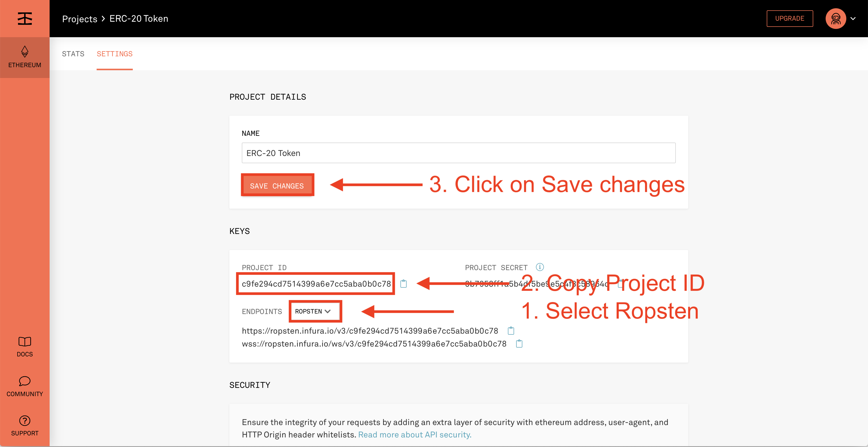This screenshot has height=447, width=868.
Task: Open Read more about API security link
Action: pyautogui.click(x=414, y=435)
